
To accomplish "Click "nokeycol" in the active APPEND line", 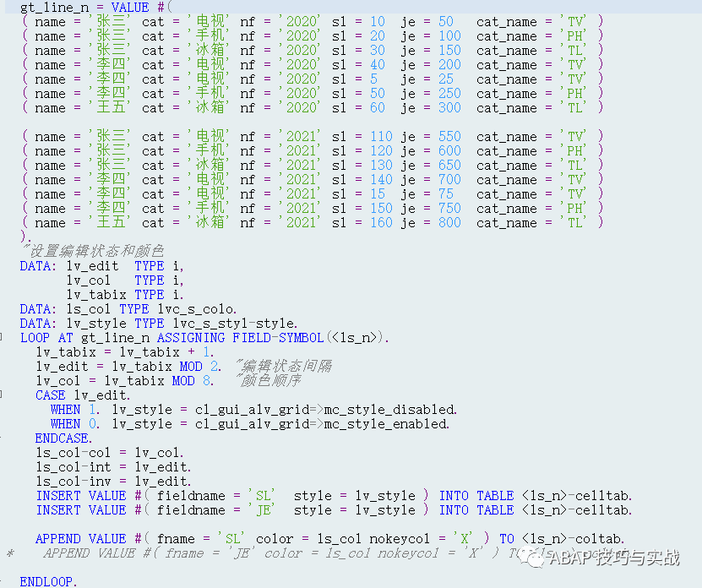I will click(400, 539).
